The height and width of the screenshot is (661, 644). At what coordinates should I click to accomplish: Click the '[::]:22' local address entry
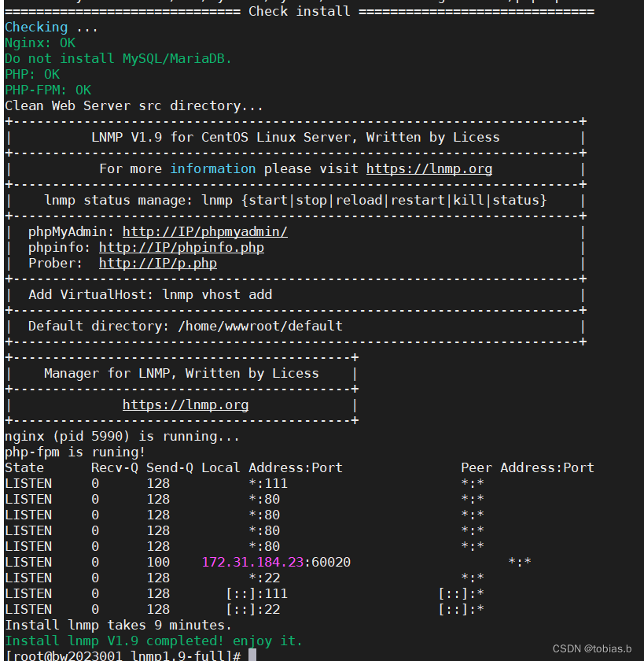point(252,610)
